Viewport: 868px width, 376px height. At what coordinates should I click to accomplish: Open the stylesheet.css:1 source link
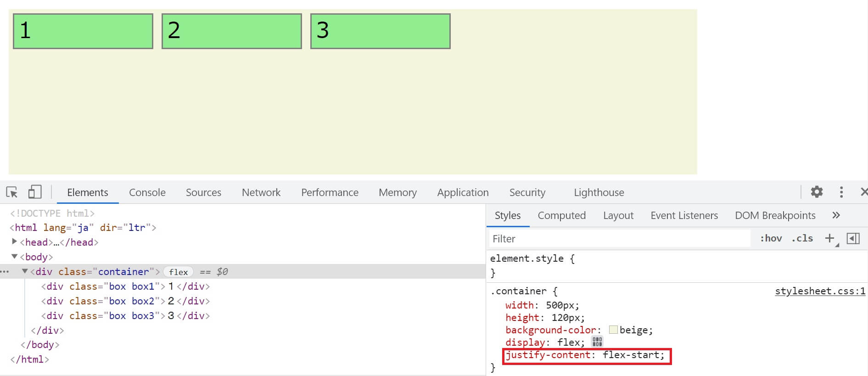(820, 291)
